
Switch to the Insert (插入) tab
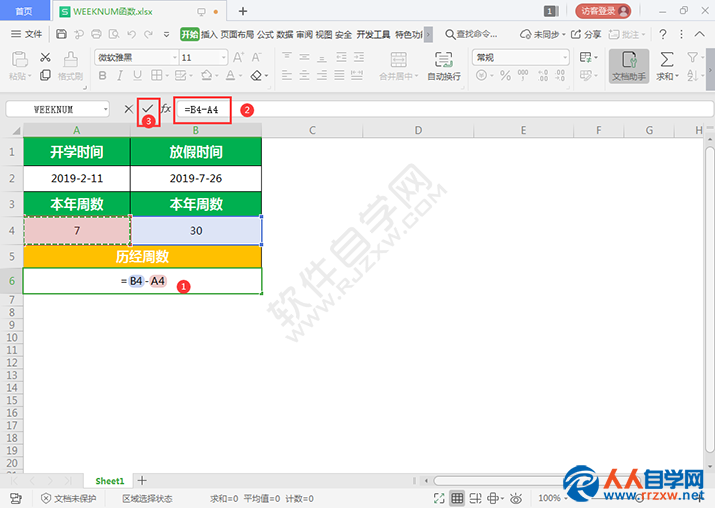pyautogui.click(x=209, y=34)
